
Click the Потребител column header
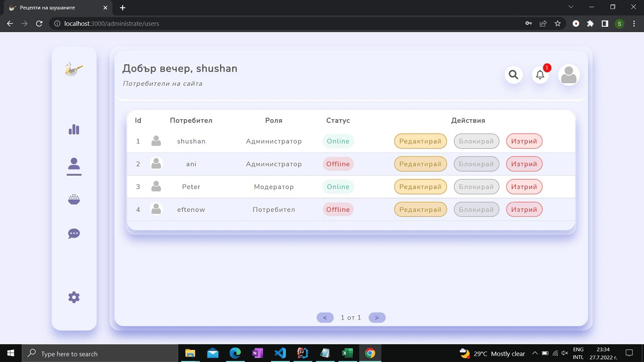tap(191, 121)
